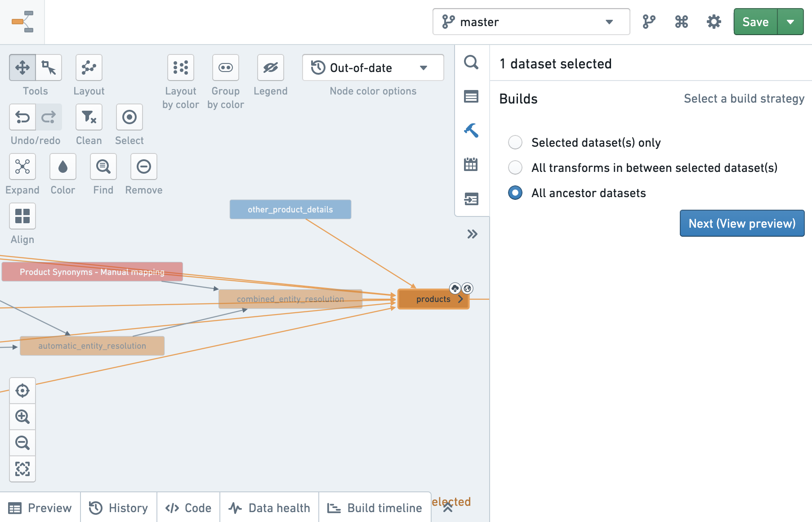Toggle the Legend visibility
Viewport: 812px width, 522px height.
(x=271, y=67)
